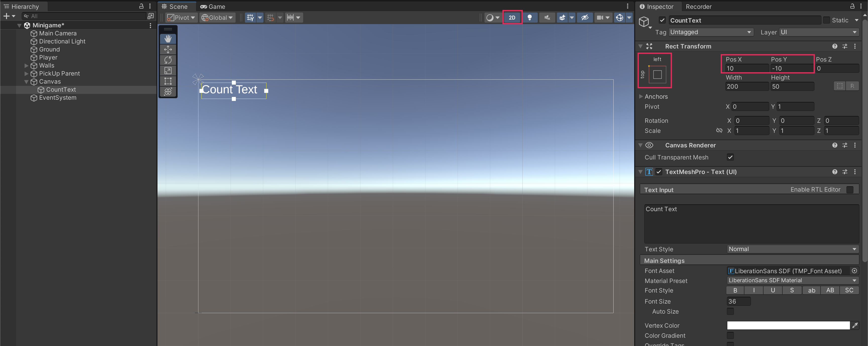Open anchor presets left-top box
Viewport: 868px width, 346px height.
click(657, 75)
